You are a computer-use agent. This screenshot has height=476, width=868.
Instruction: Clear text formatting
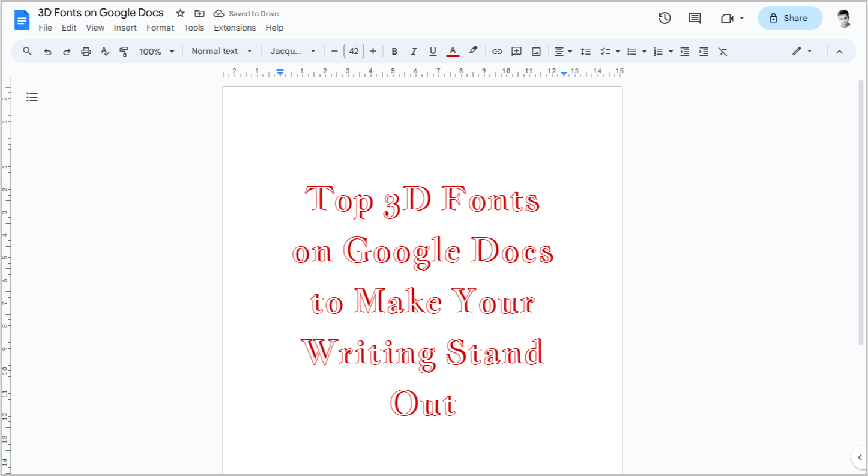tap(723, 52)
